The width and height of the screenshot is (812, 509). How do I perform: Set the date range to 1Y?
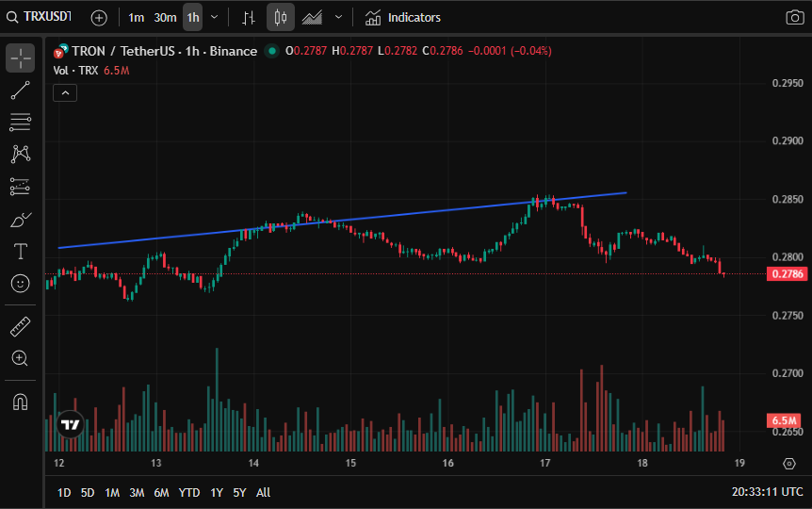pyautogui.click(x=217, y=492)
